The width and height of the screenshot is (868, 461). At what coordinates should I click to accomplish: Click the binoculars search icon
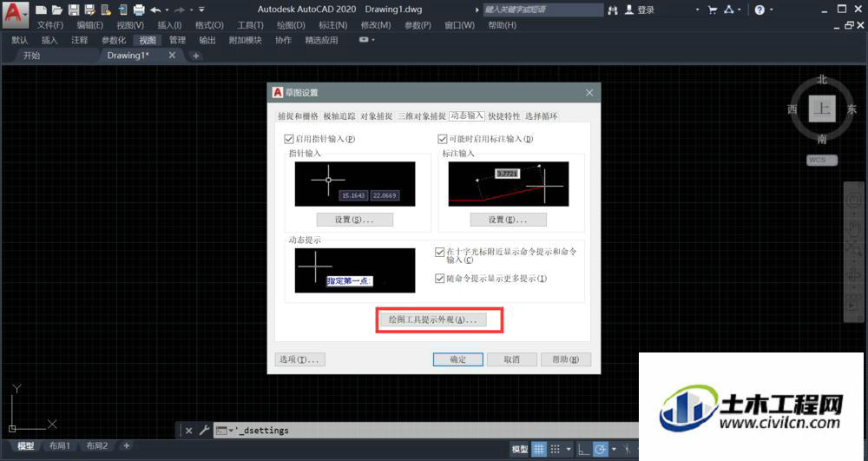click(613, 10)
